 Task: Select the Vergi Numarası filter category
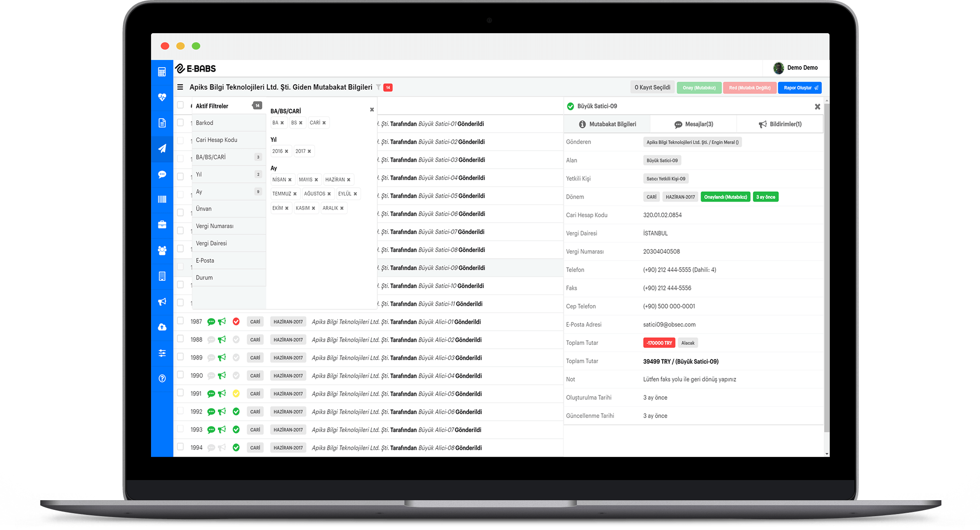coord(229,226)
